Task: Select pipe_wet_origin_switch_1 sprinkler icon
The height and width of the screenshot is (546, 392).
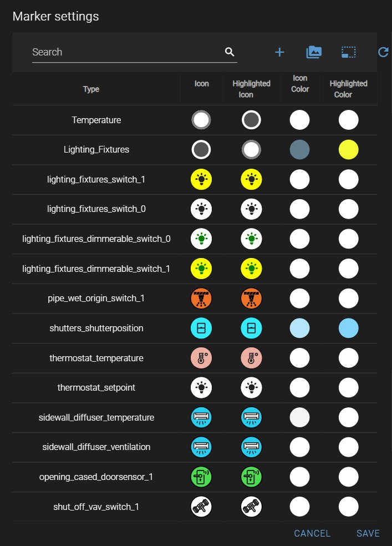Action: pos(201,299)
